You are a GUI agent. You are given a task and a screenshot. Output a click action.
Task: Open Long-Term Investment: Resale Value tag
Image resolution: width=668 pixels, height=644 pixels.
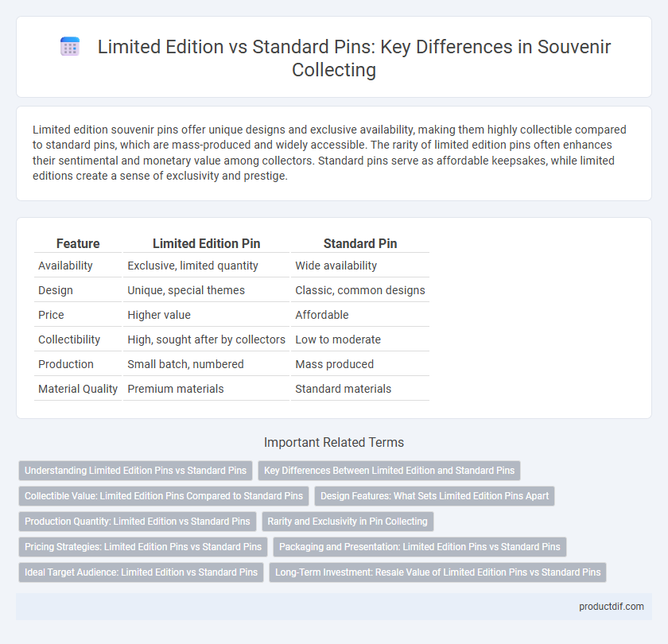437,572
